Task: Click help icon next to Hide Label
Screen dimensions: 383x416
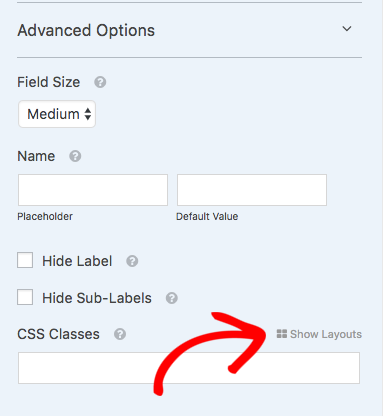Action: [x=132, y=261]
